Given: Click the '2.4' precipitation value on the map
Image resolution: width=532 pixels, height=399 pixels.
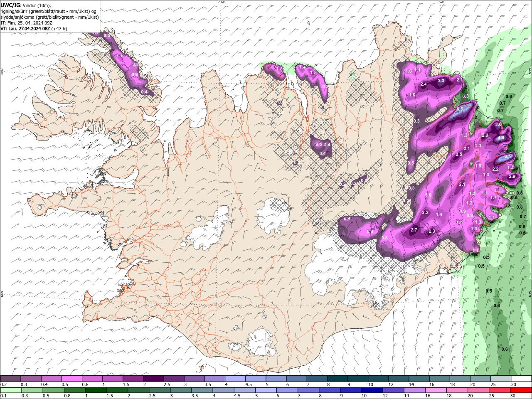Looking at the screenshot, I should 424,84.
